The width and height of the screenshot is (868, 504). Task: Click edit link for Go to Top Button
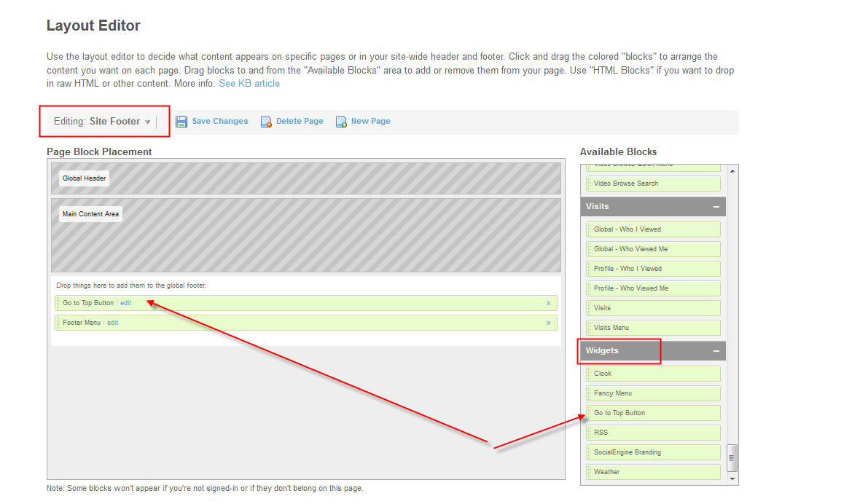(x=126, y=303)
